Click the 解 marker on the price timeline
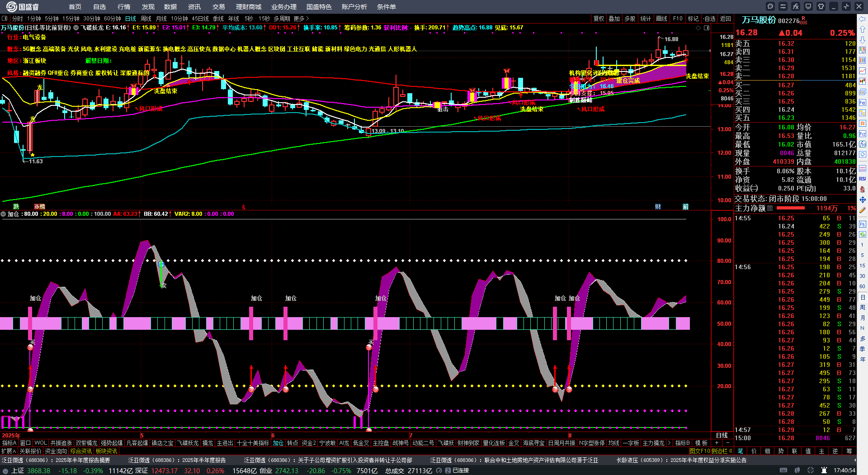This screenshot has width=868, height=475. tap(685, 206)
